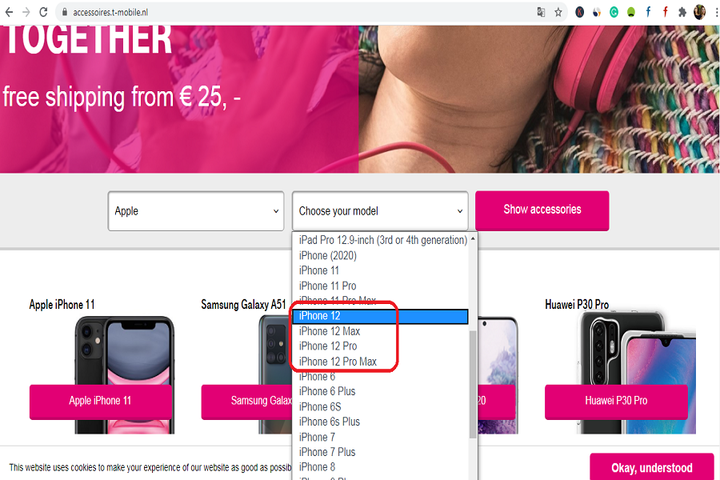Open the Apple brand dropdown
720x480 pixels.
click(x=196, y=211)
